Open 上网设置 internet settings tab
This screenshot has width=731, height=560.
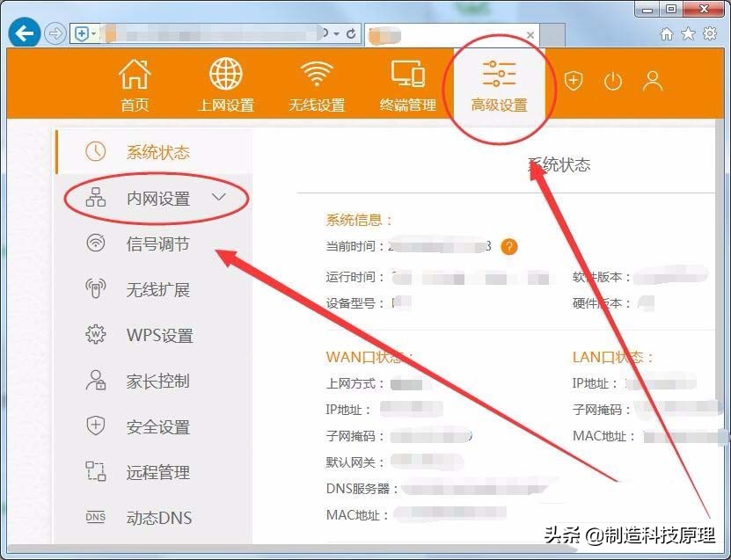[x=226, y=85]
